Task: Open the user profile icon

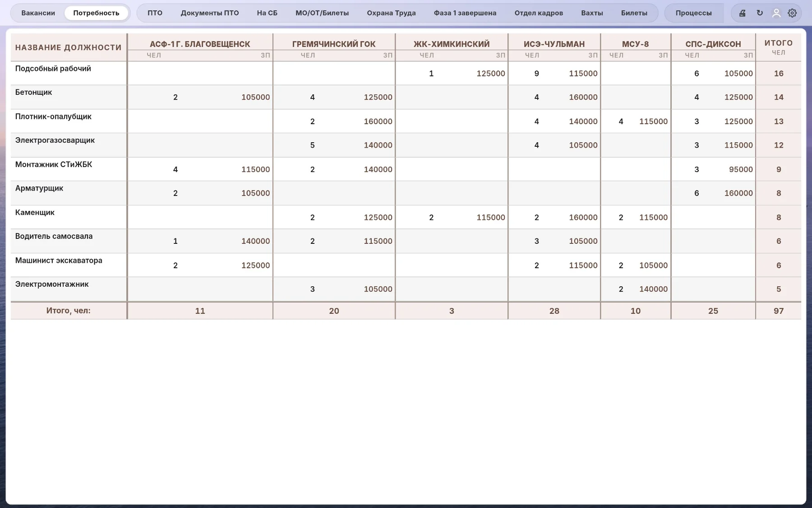Action: click(776, 13)
